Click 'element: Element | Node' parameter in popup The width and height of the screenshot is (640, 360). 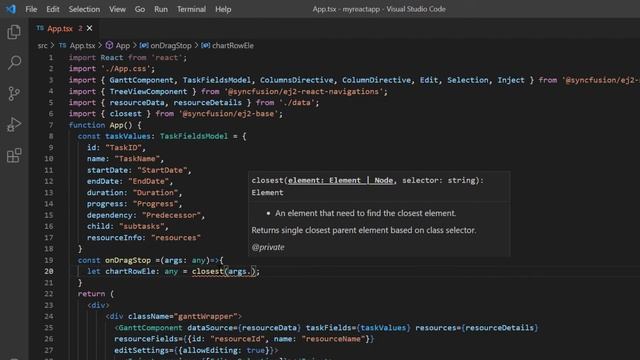(x=340, y=180)
